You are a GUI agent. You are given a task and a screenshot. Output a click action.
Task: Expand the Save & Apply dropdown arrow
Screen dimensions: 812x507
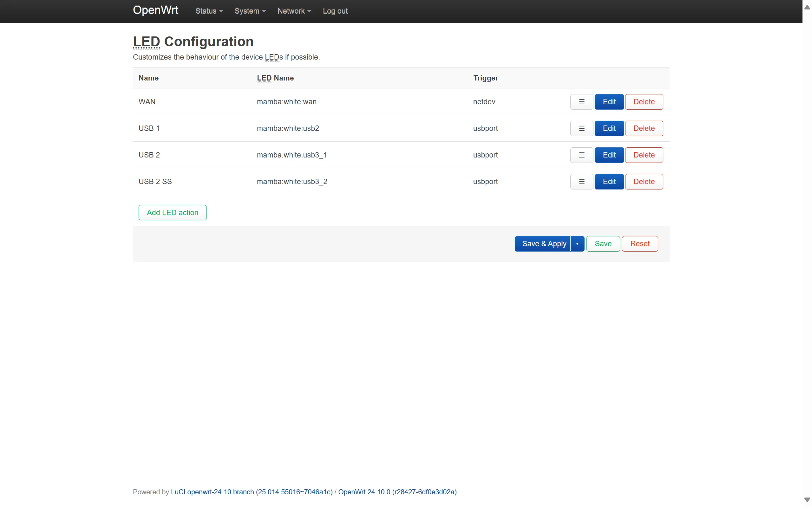(577, 244)
